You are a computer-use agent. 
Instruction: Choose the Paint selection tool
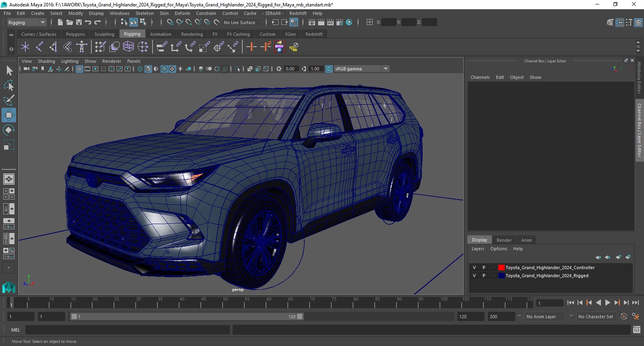9,100
